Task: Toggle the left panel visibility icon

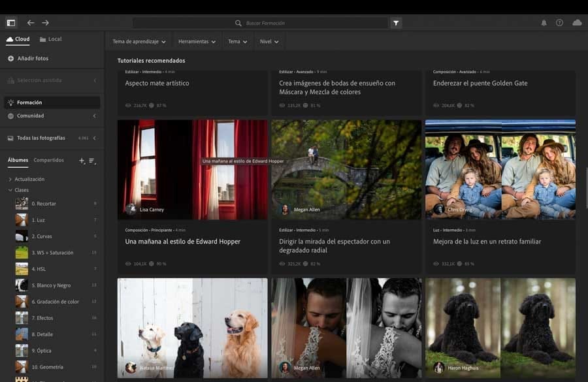Action: 10,23
